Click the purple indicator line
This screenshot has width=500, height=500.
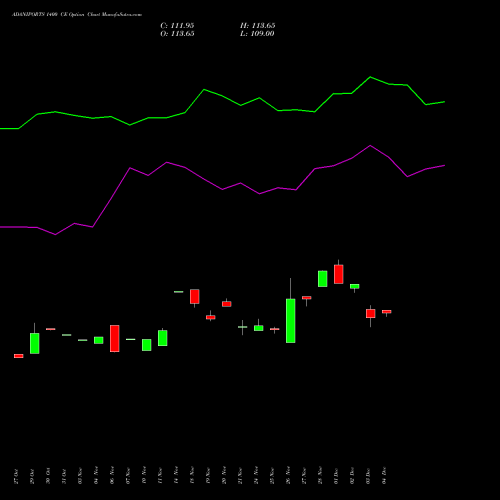pyautogui.click(x=222, y=190)
